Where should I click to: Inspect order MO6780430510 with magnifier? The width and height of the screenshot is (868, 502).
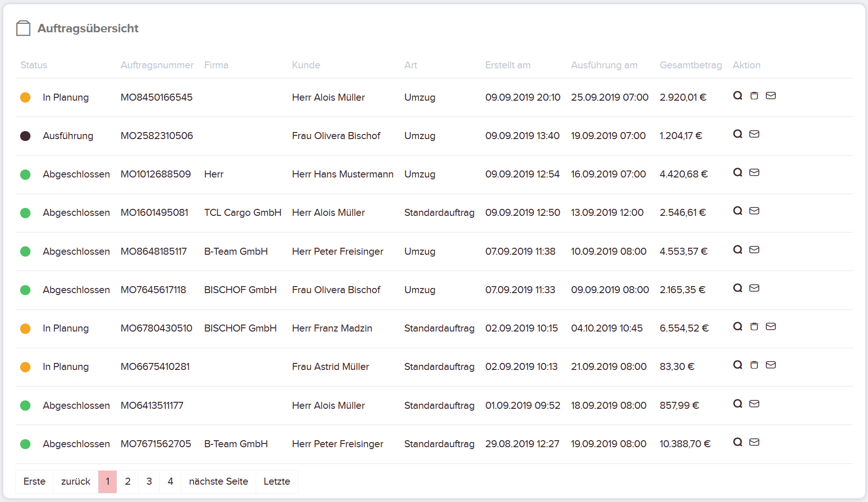click(x=738, y=326)
